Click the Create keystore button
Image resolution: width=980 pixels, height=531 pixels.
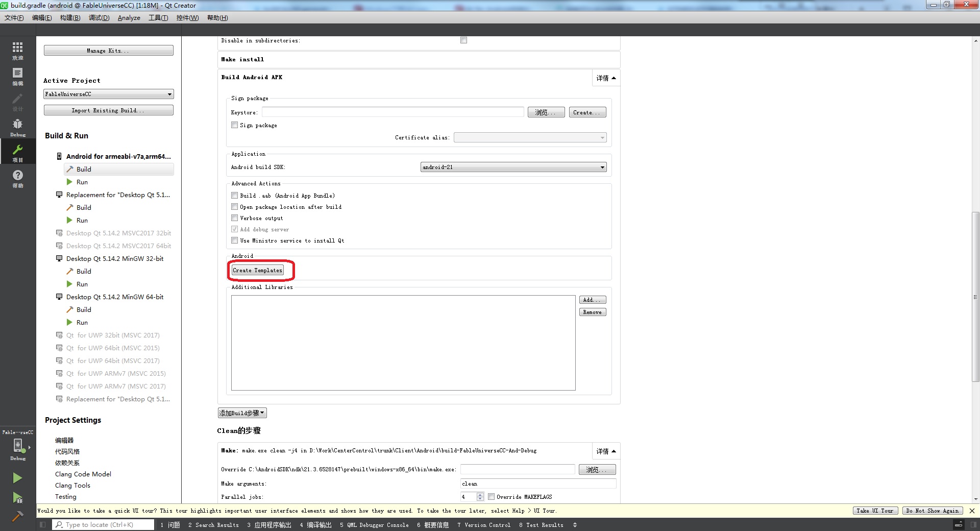click(587, 112)
